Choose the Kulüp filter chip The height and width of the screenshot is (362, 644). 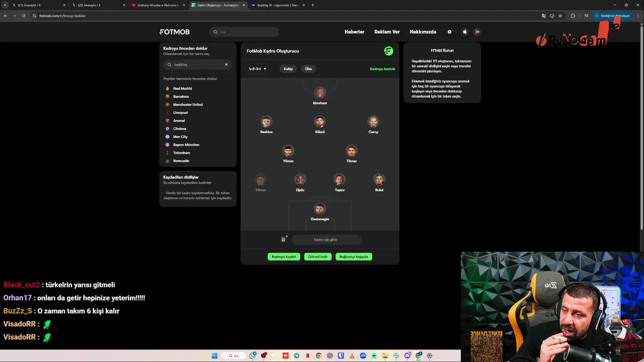(288, 69)
